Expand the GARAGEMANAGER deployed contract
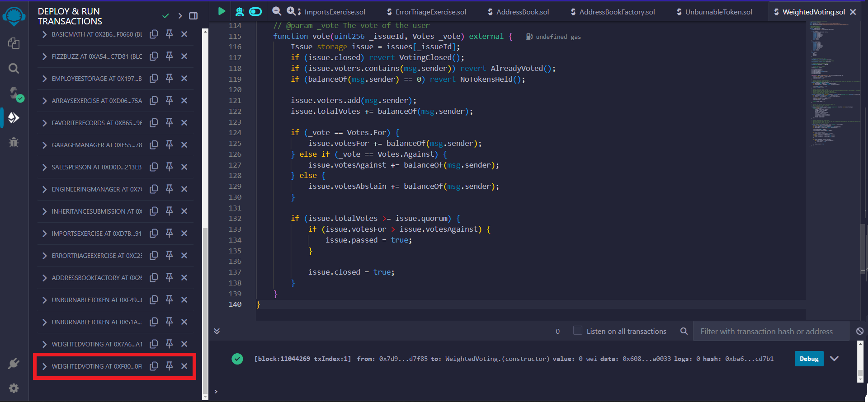This screenshot has width=868, height=402. click(x=44, y=145)
